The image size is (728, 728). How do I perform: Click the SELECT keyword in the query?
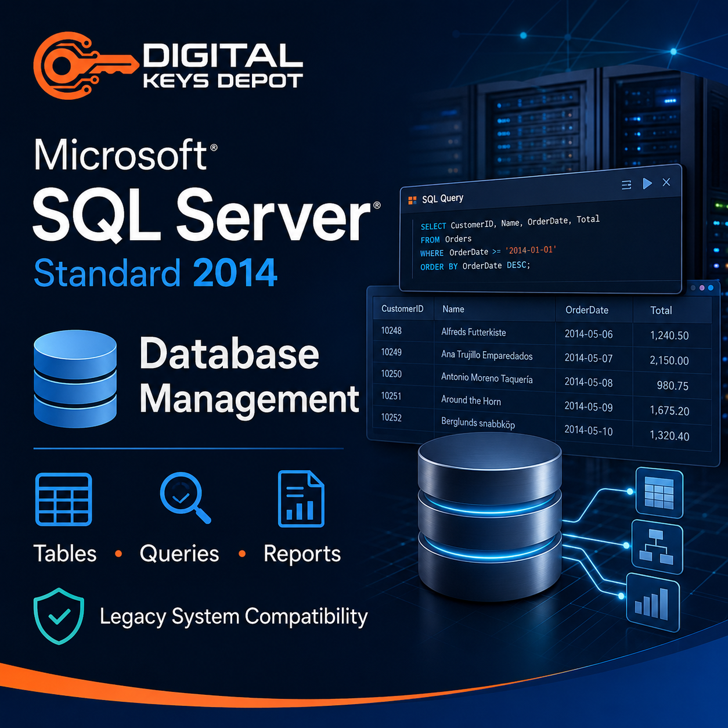433,226
